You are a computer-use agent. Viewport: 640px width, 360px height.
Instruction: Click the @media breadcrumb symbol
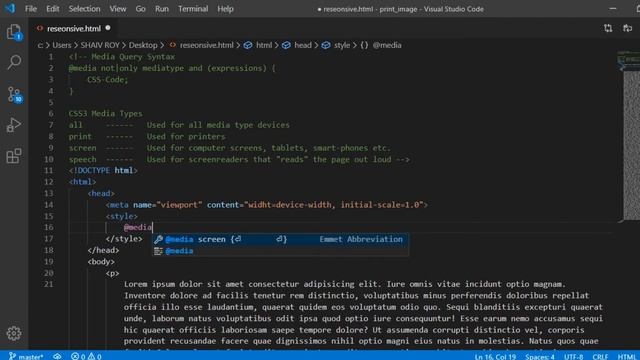point(387,45)
